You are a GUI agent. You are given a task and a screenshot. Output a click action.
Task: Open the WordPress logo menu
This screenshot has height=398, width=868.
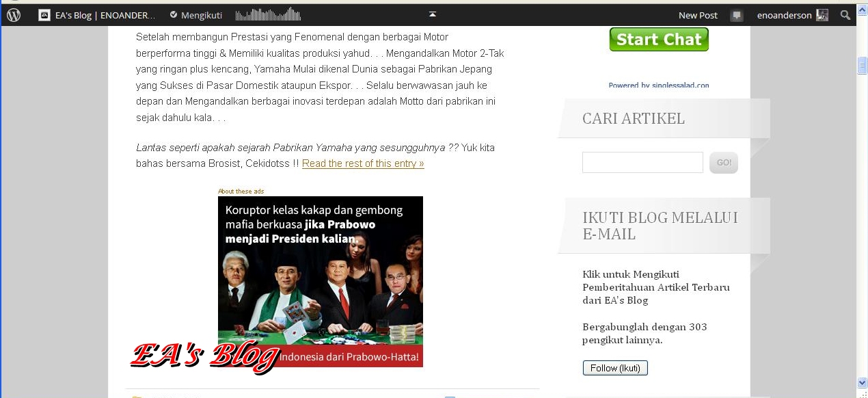[14, 15]
